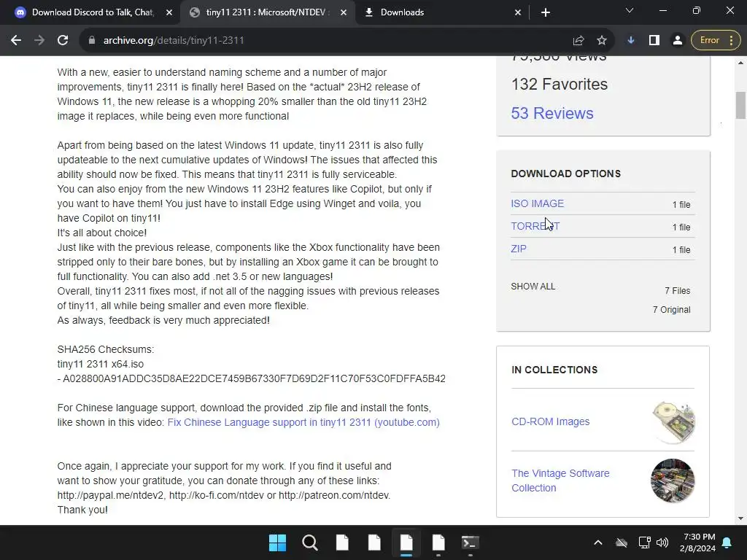
Task: Close the Download Discord tab
Action: 169,12
